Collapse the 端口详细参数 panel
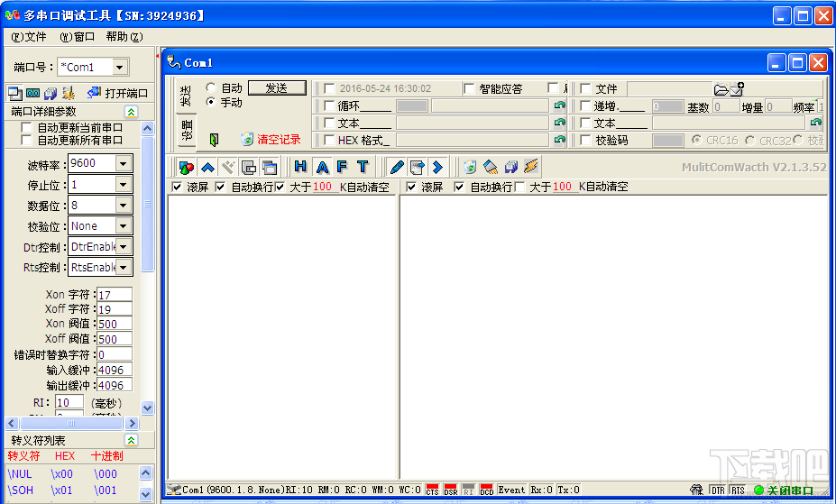Screen dimensions: 836x504 tap(131, 112)
